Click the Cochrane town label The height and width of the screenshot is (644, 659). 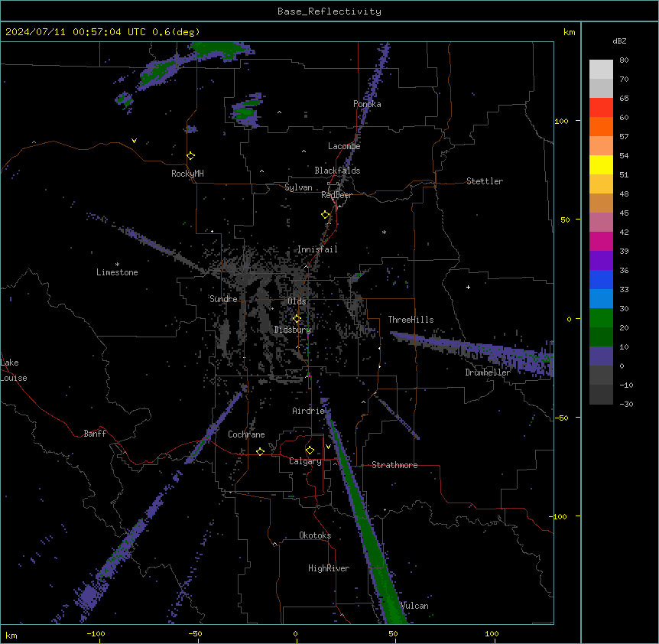point(246,434)
